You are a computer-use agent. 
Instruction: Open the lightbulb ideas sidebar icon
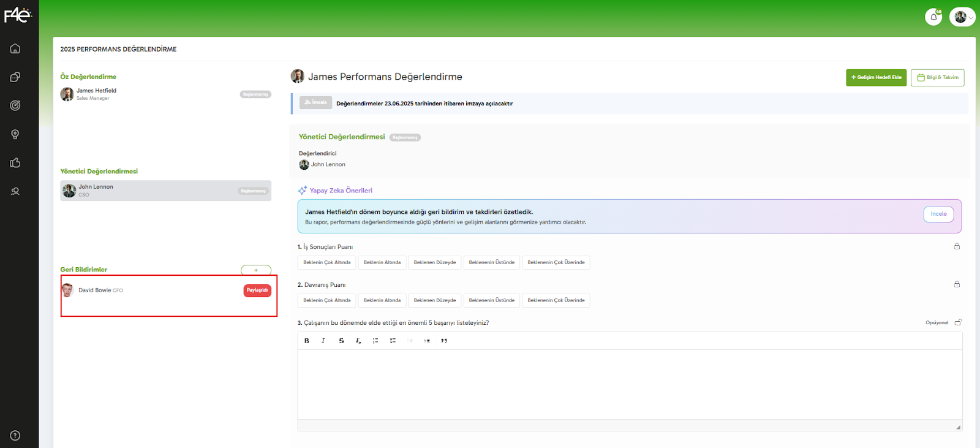(x=15, y=134)
